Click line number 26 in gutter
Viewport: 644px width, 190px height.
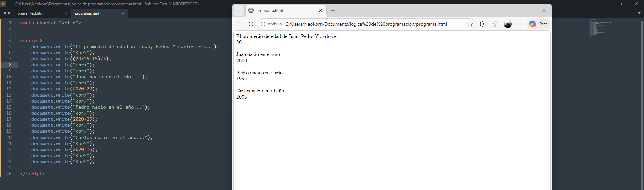point(9,174)
